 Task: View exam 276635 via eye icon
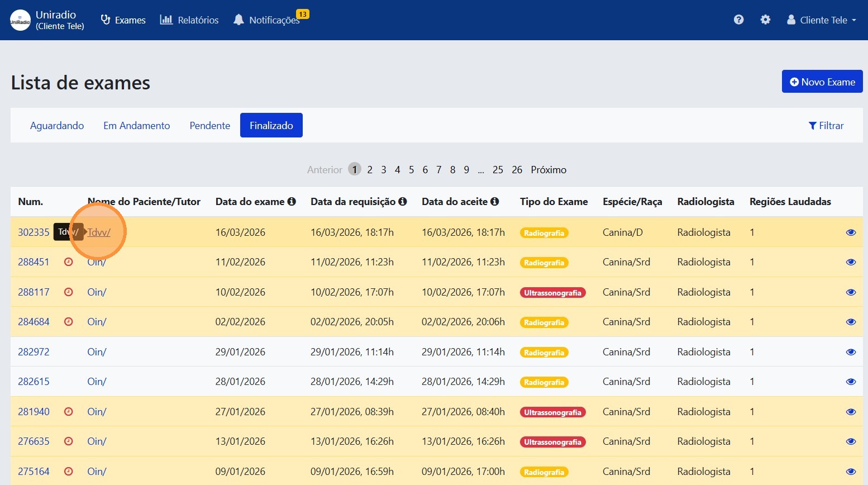[x=851, y=441]
